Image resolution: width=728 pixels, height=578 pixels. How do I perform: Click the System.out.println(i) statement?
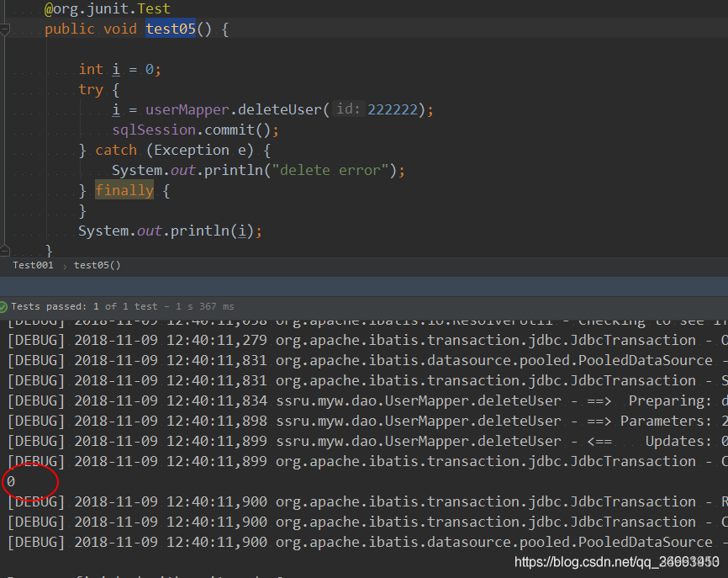(x=170, y=231)
